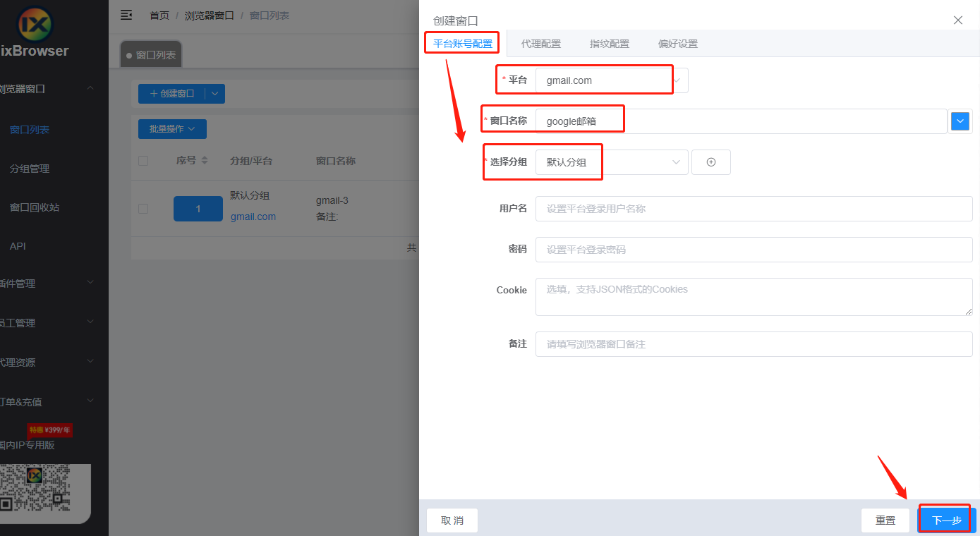Screen dimensions: 980x536
Task: Tick the select-all checkbox in table header
Action: pyautogui.click(x=143, y=161)
